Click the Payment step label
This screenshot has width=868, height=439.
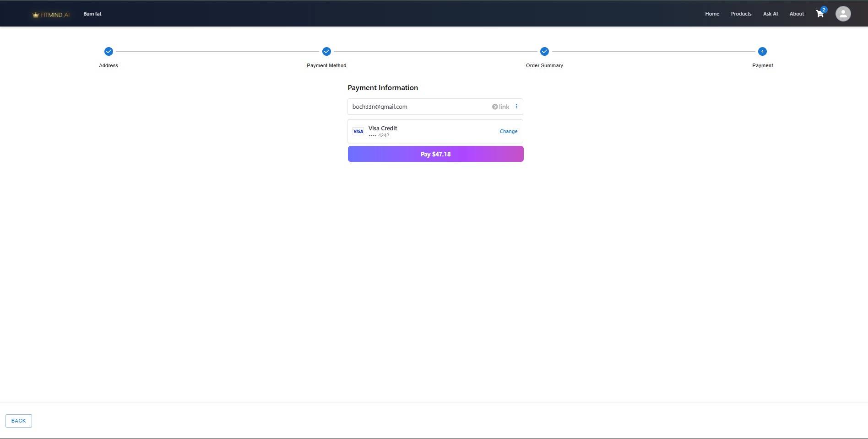tap(762, 65)
